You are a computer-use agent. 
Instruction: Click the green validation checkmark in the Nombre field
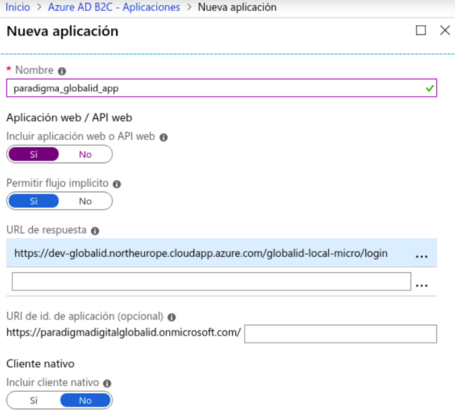tap(430, 88)
